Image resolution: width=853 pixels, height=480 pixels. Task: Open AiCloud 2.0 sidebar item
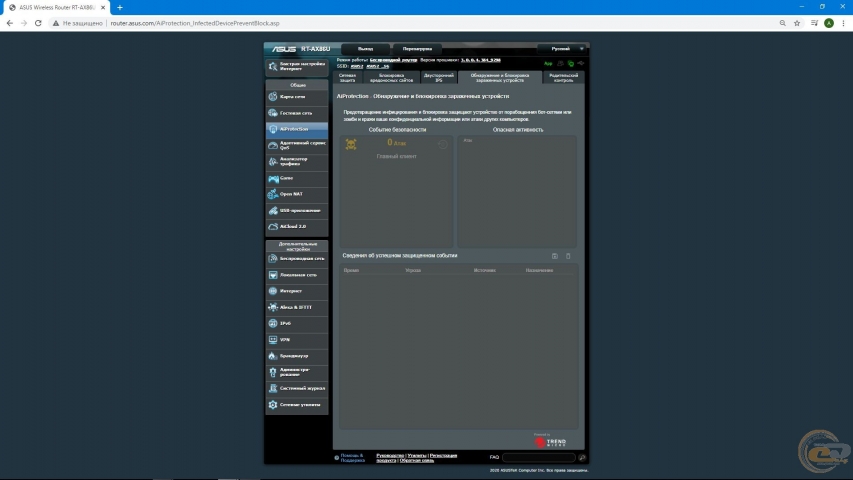pyautogui.click(x=296, y=226)
